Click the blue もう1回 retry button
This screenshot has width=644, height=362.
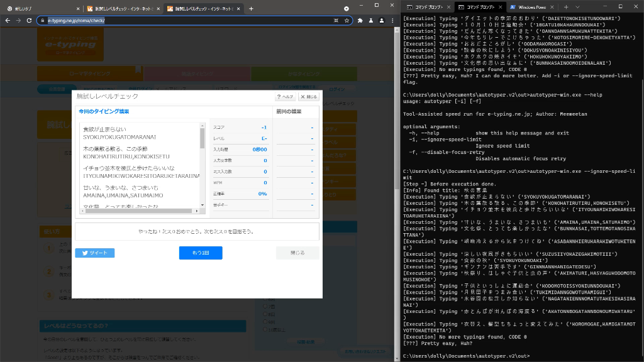point(200,253)
